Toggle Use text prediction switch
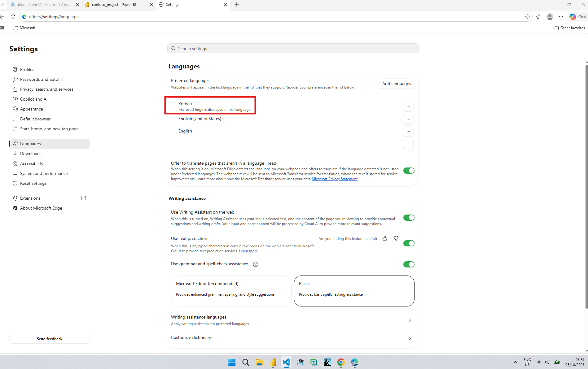The height and width of the screenshot is (369, 588). (409, 243)
